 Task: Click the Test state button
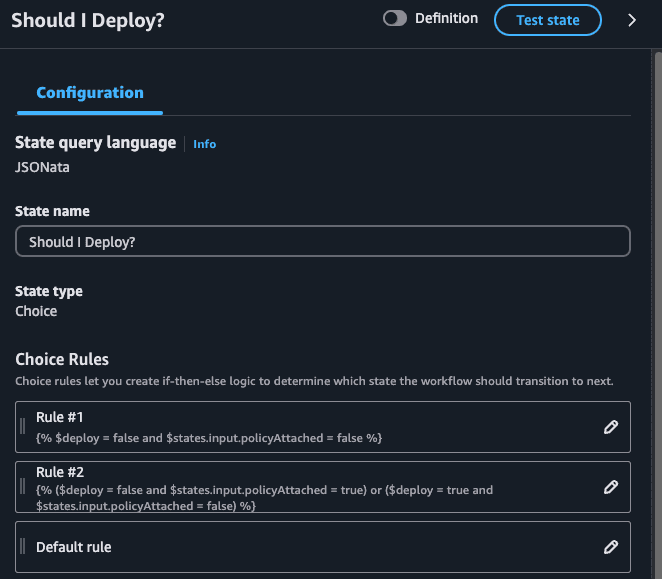coord(548,20)
